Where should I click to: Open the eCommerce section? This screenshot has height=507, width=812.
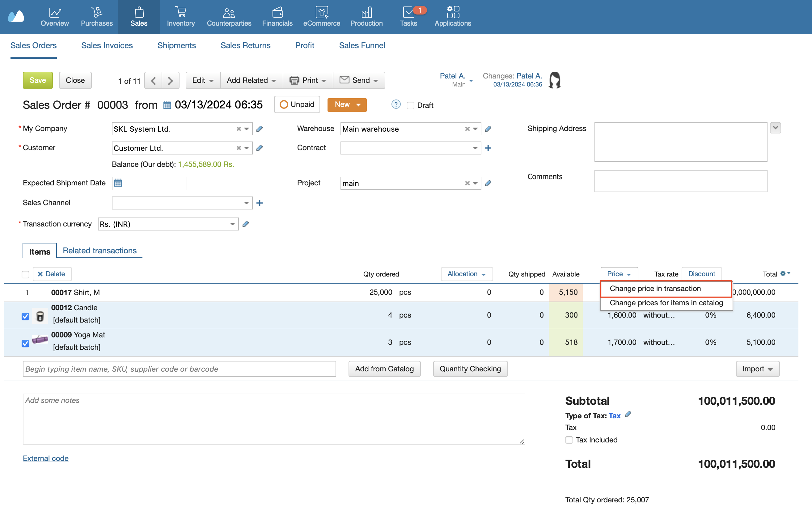tap(322, 17)
